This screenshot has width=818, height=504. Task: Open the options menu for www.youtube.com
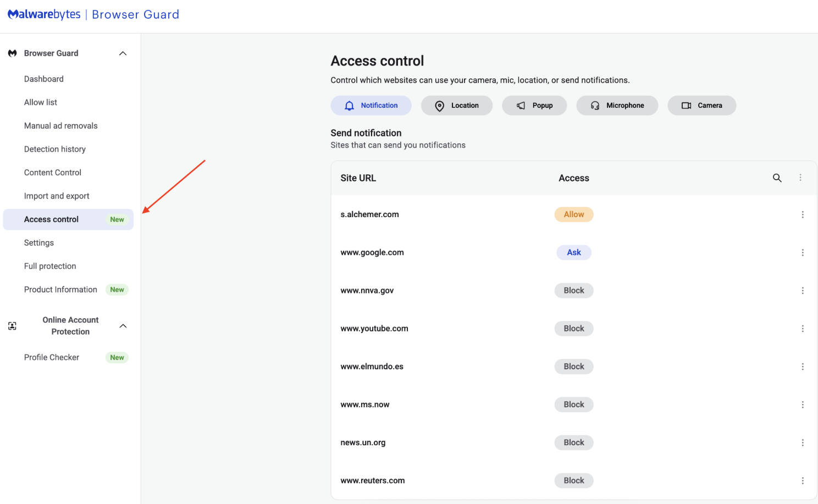point(803,329)
